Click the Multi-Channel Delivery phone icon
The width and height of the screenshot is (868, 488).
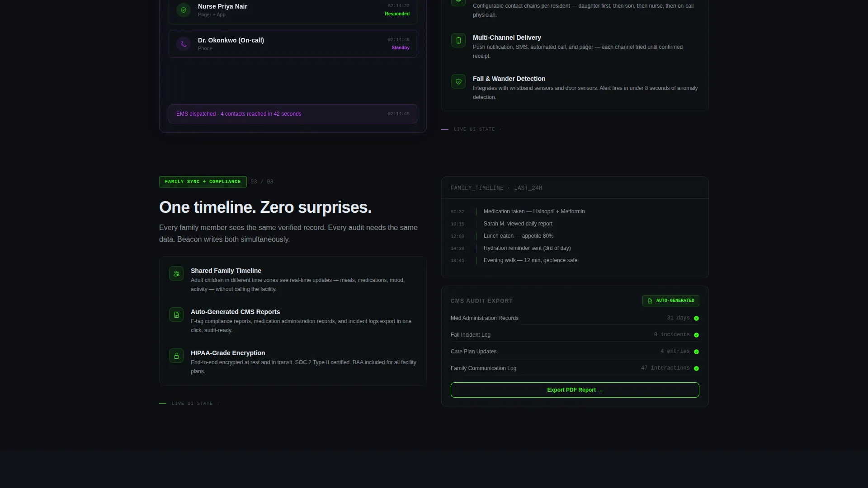458,40
